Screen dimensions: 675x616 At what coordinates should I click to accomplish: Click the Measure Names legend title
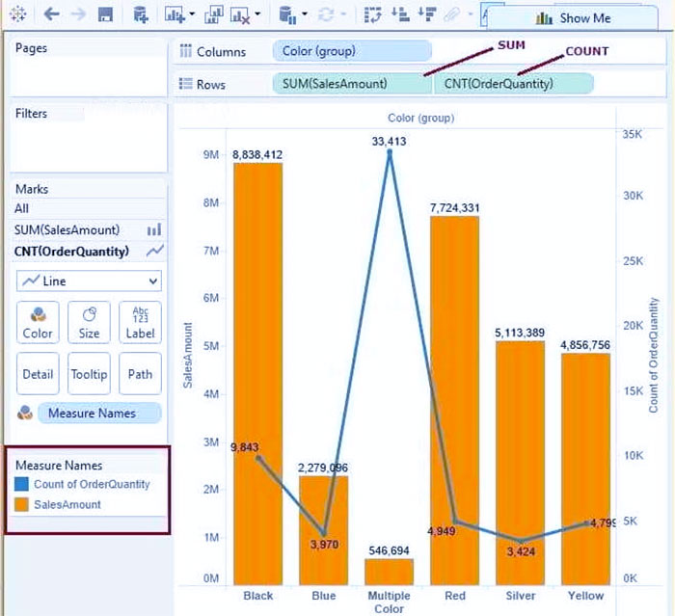(x=59, y=466)
